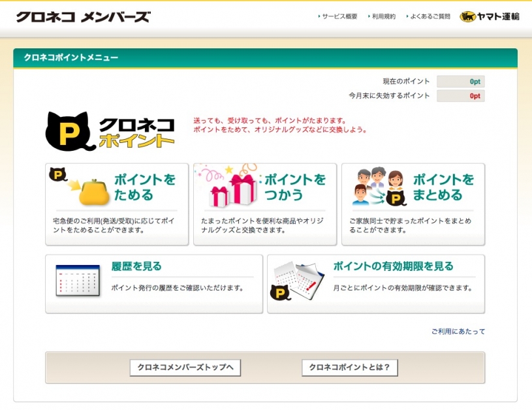
Task: Click the yellow coin purse icon
Action: click(93, 193)
